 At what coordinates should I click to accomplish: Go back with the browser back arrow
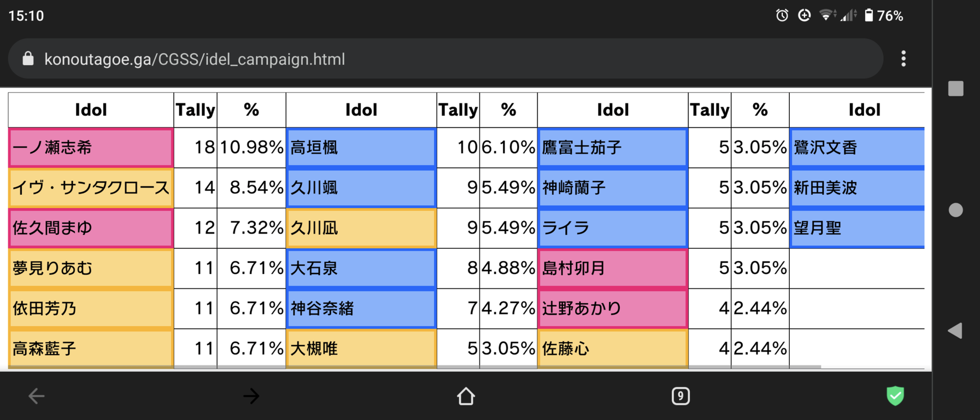[37, 395]
